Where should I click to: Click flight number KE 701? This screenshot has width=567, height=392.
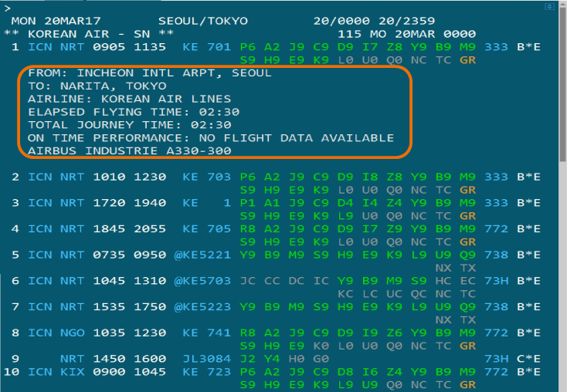click(x=206, y=47)
